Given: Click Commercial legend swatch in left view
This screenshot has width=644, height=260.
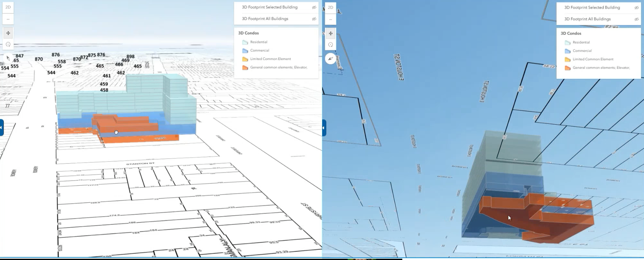Looking at the screenshot, I should point(245,51).
